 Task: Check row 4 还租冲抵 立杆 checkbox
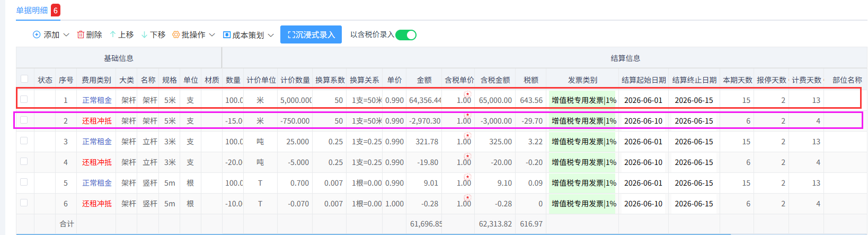[24, 161]
